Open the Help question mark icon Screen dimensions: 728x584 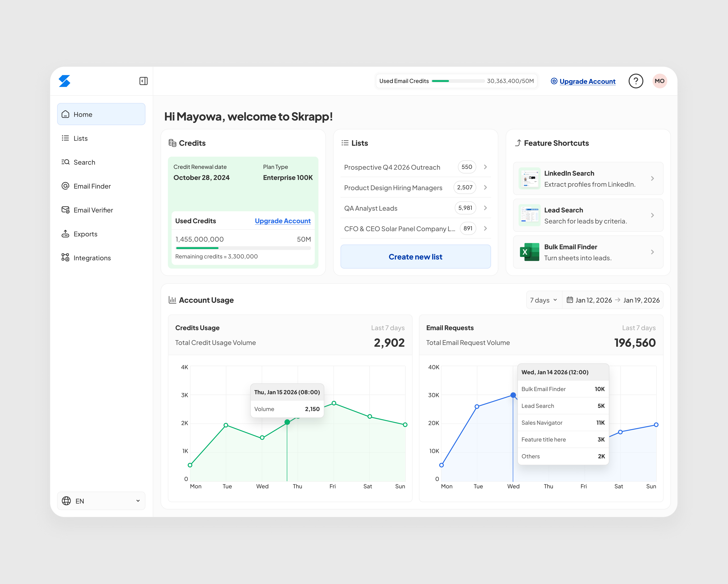point(636,81)
